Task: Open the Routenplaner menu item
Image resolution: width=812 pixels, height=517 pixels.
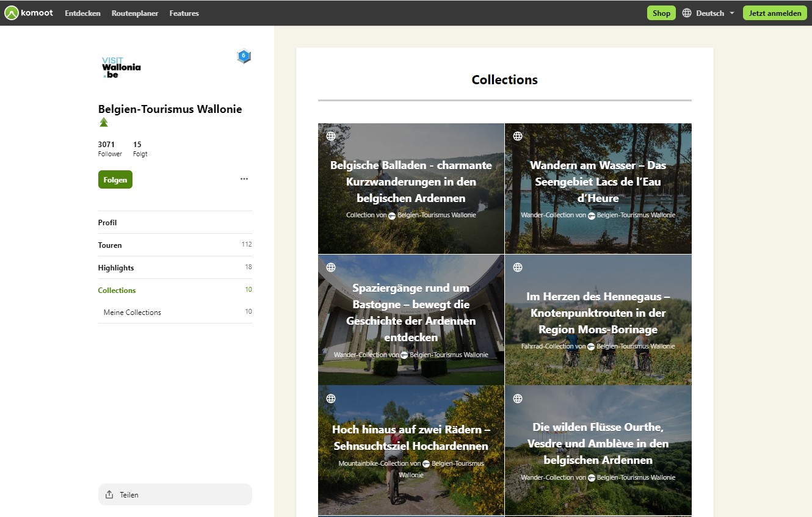Action: click(135, 13)
